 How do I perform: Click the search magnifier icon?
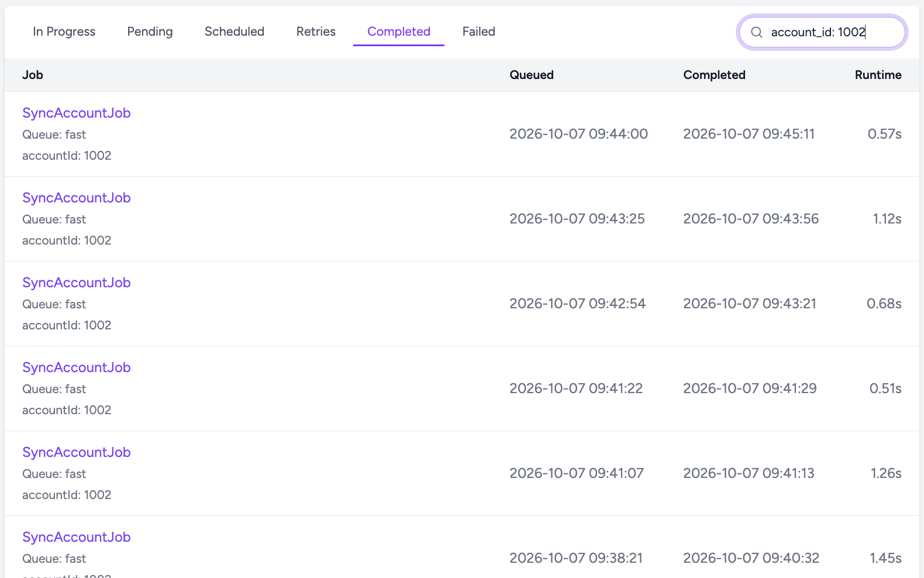pos(756,32)
